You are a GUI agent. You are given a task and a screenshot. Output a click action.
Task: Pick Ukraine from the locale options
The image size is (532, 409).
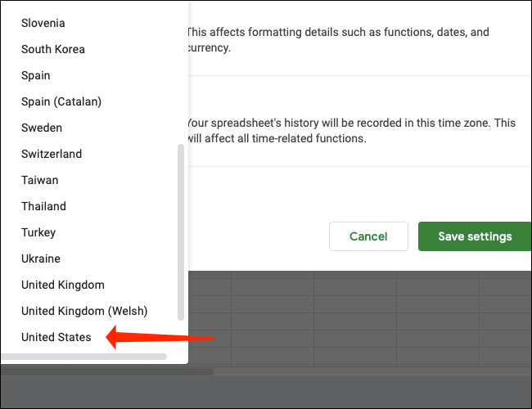click(x=41, y=258)
